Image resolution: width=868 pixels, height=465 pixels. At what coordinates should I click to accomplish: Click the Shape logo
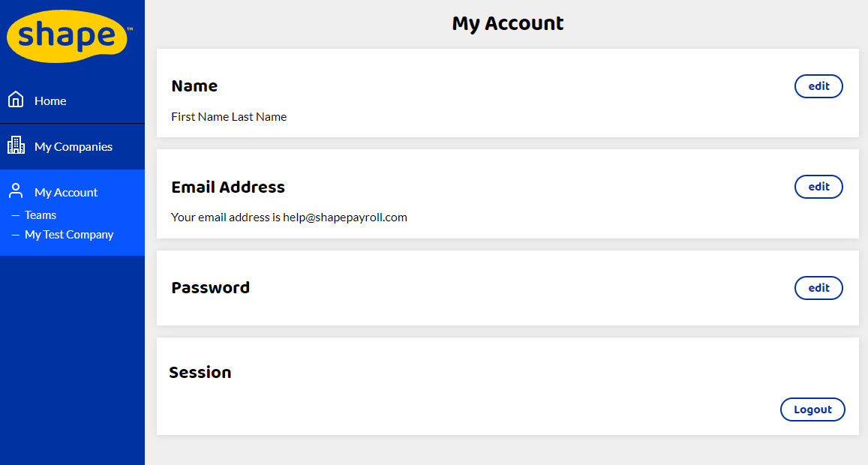pos(68,35)
